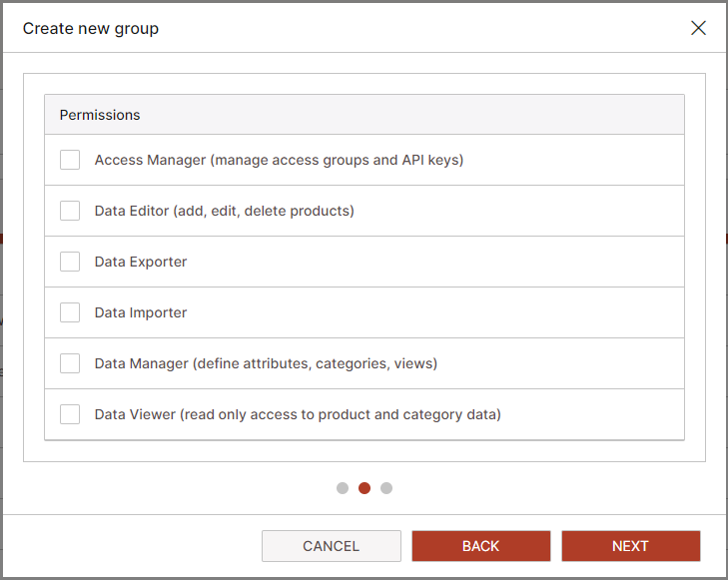The width and height of the screenshot is (728, 580).
Task: Click the 'Data Editor' description text
Action: 224,211
